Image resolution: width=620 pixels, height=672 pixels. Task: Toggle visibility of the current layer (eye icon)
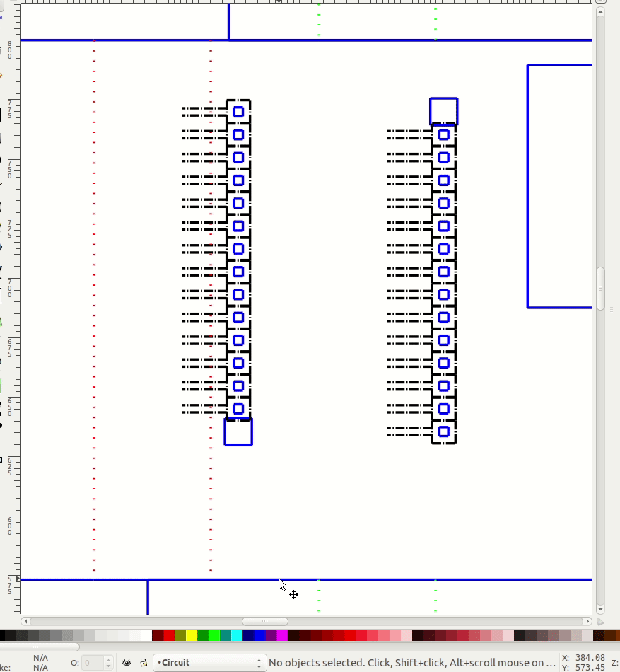pos(128,663)
